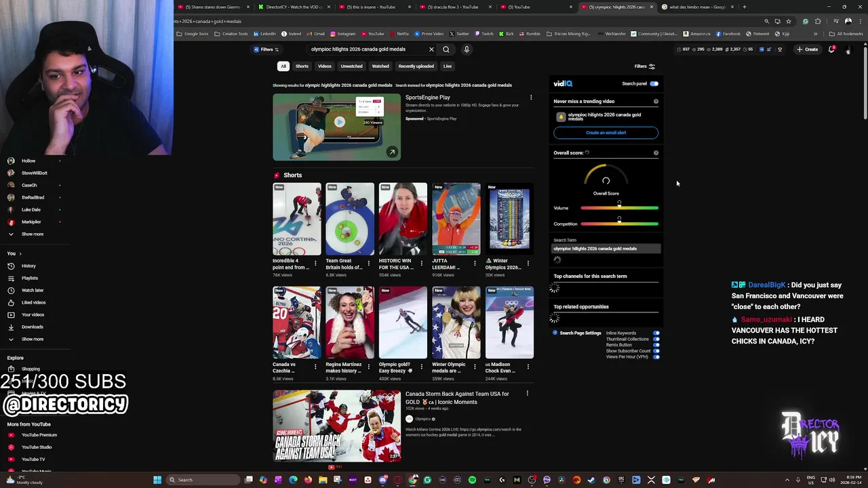Toggle Remix Button setting
Viewport: 868px width, 488px height.
pyautogui.click(x=656, y=345)
